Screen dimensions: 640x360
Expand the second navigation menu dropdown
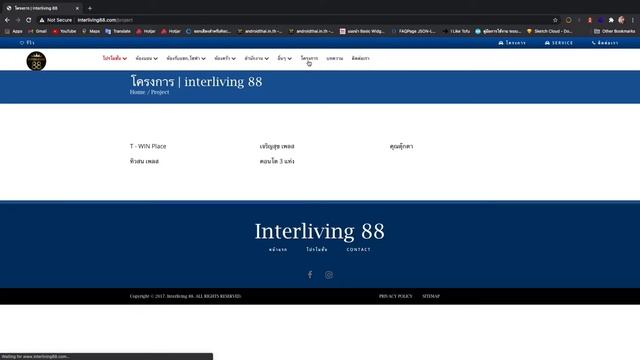[147, 58]
